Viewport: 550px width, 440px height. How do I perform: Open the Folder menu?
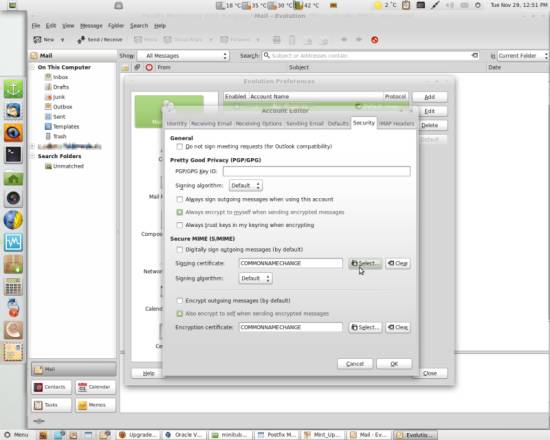click(116, 26)
